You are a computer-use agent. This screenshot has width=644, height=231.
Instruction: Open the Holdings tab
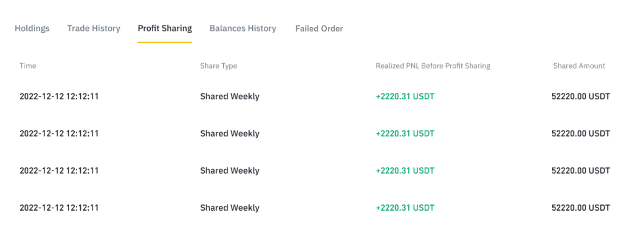point(32,28)
